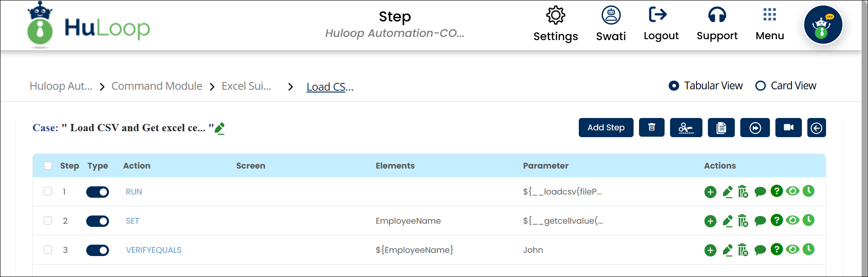The height and width of the screenshot is (277, 868).
Task: Click the Add Step button
Action: [606, 128]
